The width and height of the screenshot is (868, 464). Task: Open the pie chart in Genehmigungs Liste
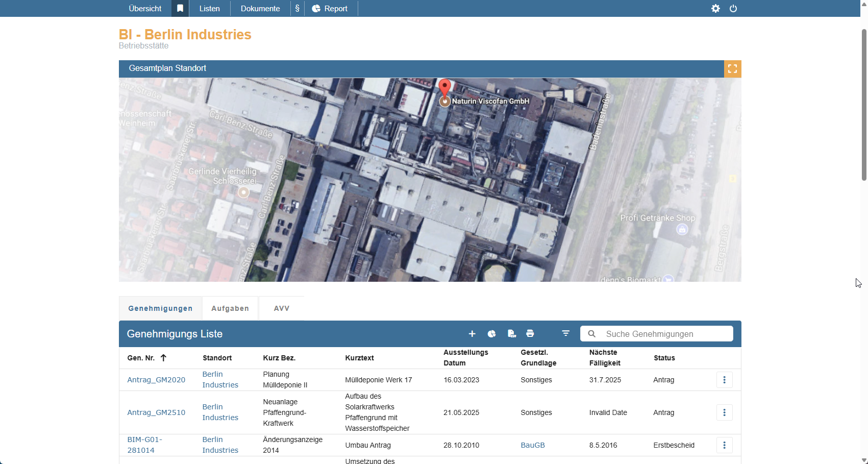pos(491,334)
